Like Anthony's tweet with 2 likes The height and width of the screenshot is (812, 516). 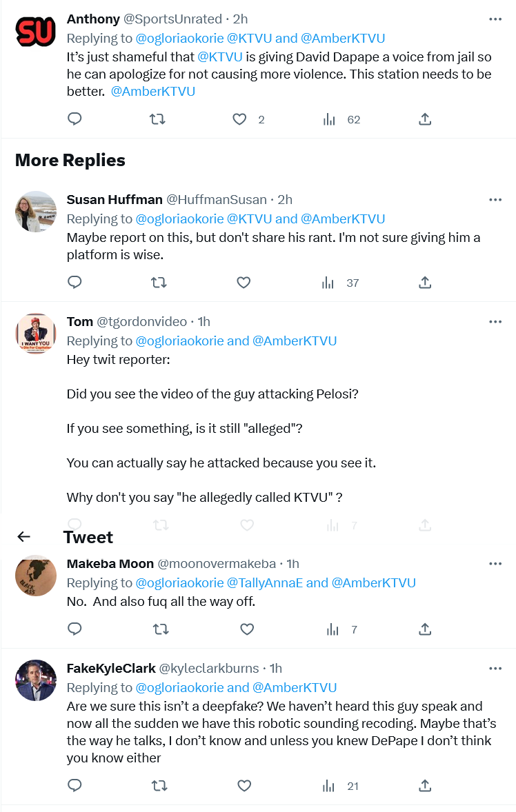239,119
